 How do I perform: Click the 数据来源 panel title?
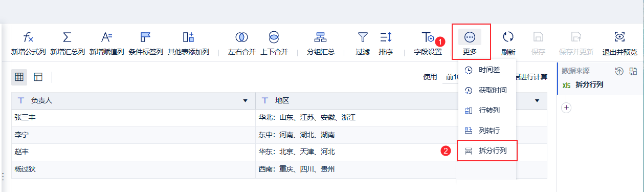pyautogui.click(x=575, y=71)
